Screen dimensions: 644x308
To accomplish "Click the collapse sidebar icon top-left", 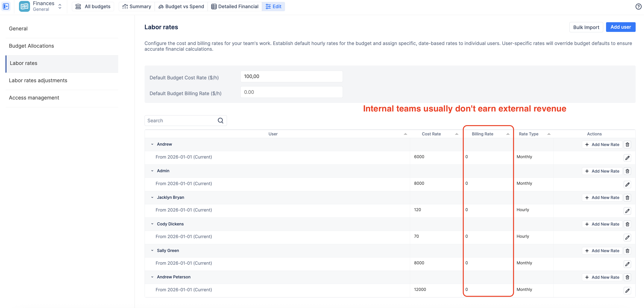I will pos(6,6).
